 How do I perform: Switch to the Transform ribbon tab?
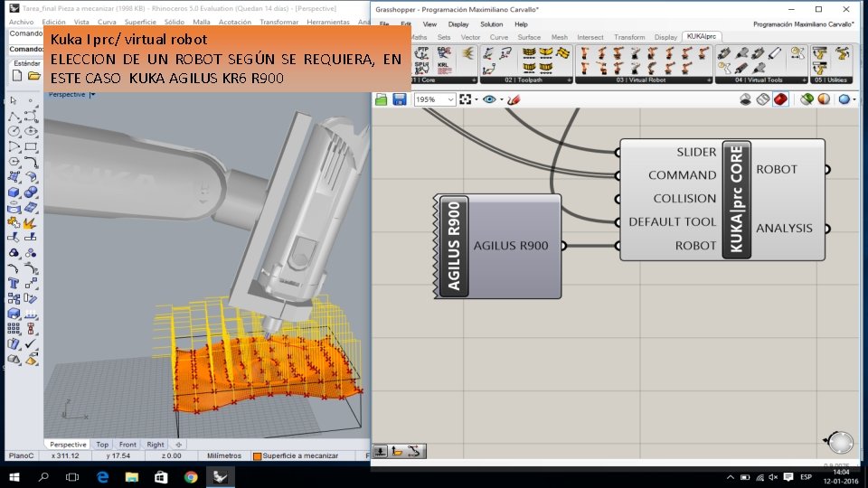click(x=629, y=37)
